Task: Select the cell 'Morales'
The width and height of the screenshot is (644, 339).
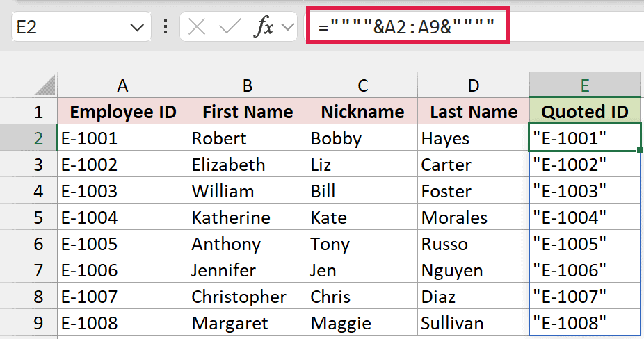Action: click(x=474, y=217)
